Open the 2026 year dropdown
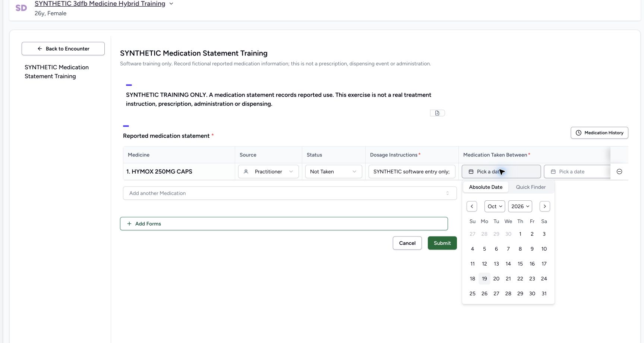Screen dimensions: 644x343 (520, 206)
